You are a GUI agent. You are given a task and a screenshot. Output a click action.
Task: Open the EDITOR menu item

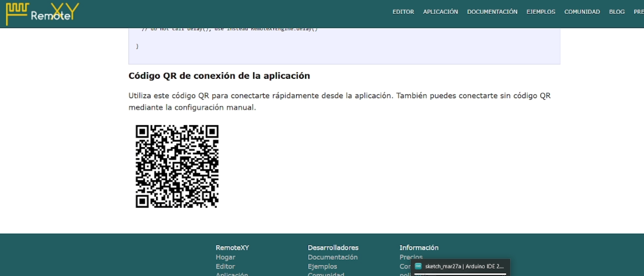point(403,12)
